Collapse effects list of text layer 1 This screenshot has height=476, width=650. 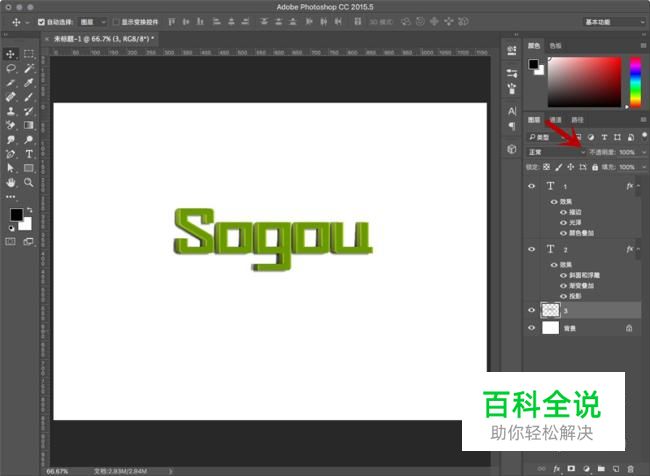(638, 186)
